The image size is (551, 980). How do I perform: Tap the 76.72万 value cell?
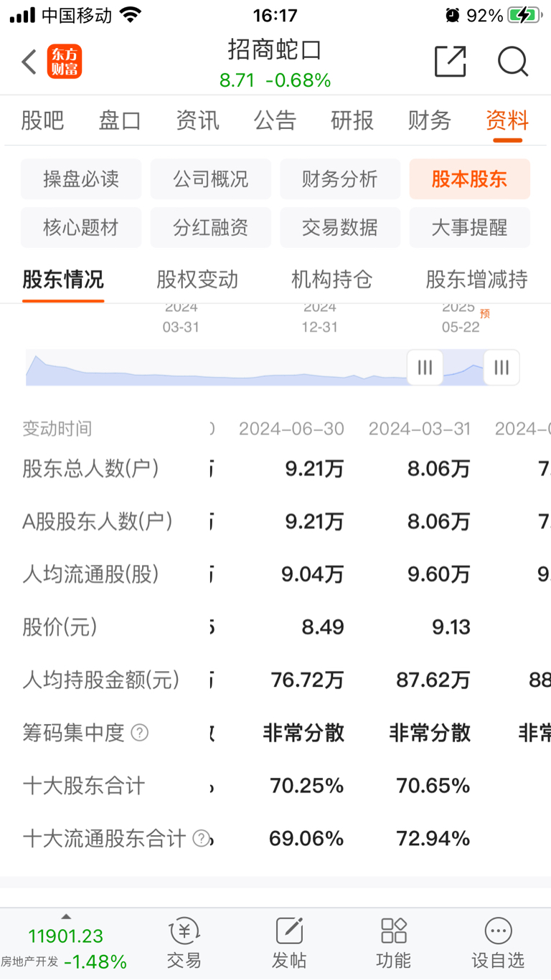pos(308,680)
